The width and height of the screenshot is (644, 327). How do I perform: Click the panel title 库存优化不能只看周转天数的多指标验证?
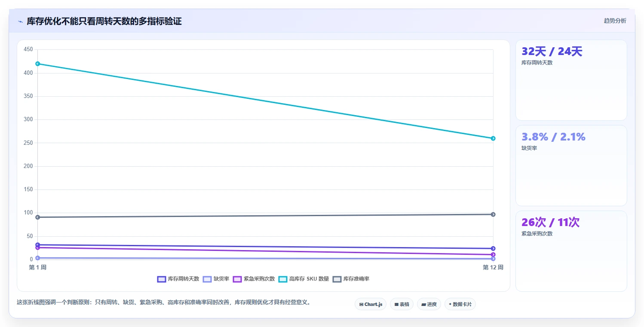click(104, 21)
